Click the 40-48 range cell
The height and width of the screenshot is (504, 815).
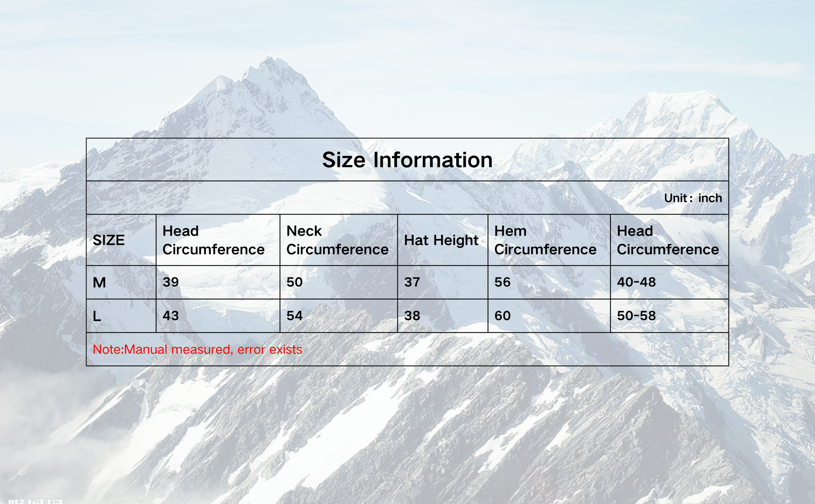click(x=636, y=282)
